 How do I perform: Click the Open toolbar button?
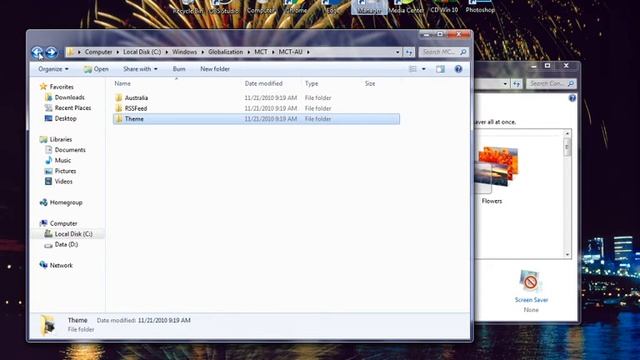click(x=96, y=69)
